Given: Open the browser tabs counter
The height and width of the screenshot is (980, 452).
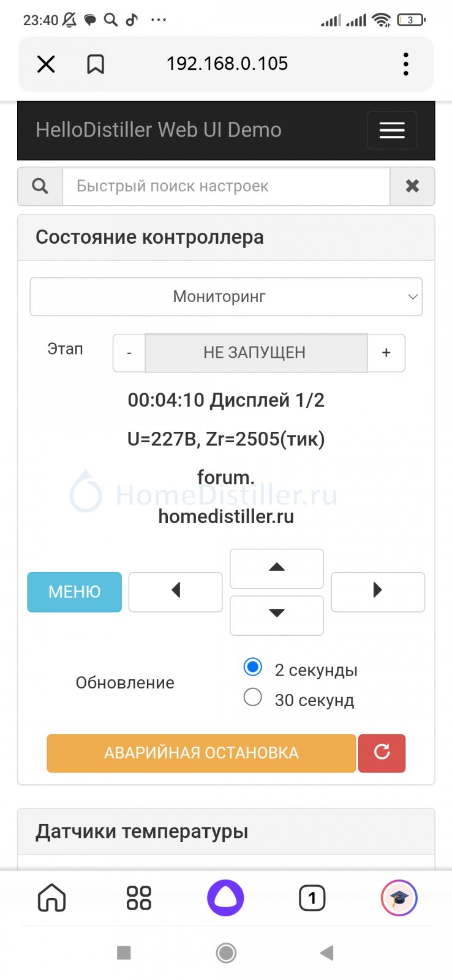Looking at the screenshot, I should [312, 898].
